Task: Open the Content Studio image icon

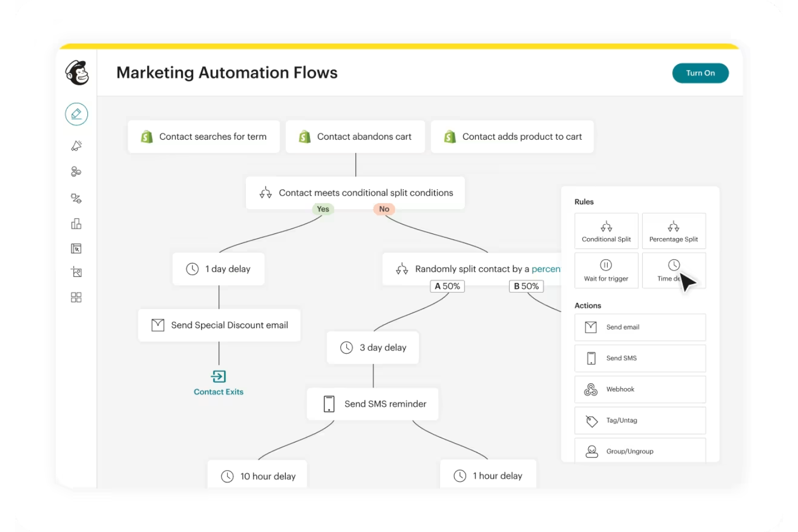Action: tap(76, 272)
